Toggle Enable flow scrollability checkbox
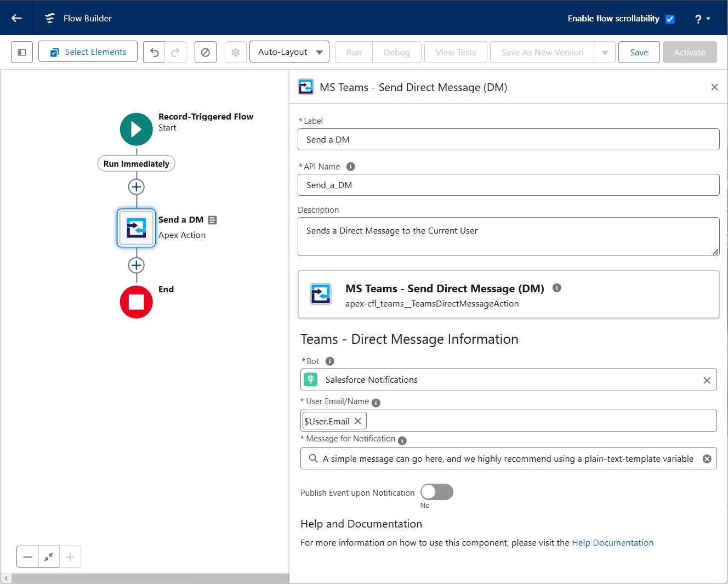728x584 pixels. pyautogui.click(x=670, y=19)
